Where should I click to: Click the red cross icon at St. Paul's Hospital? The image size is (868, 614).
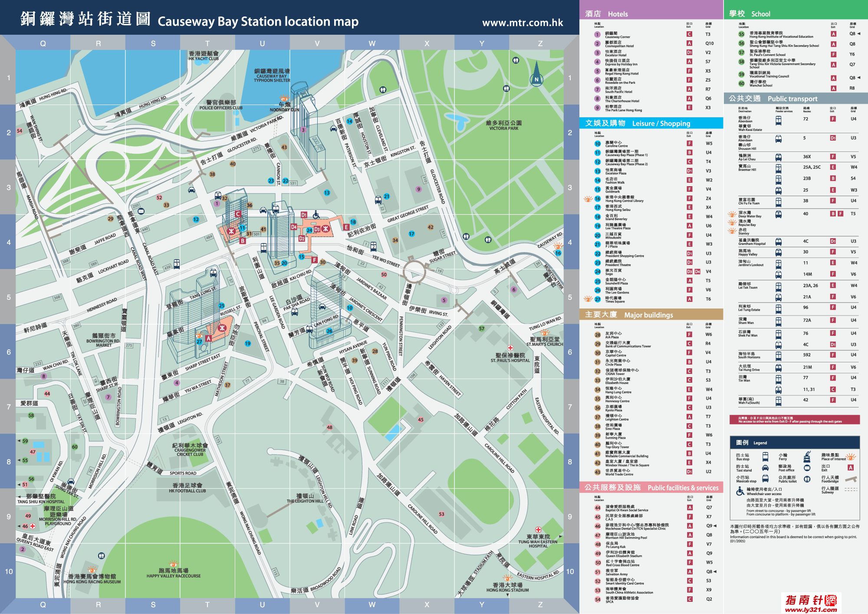point(510,348)
